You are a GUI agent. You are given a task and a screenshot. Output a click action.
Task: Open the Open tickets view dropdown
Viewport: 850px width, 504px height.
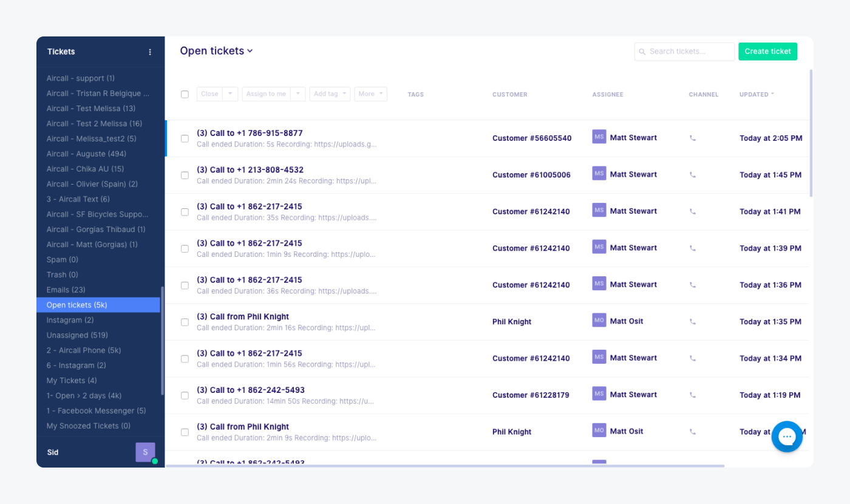pyautogui.click(x=249, y=51)
